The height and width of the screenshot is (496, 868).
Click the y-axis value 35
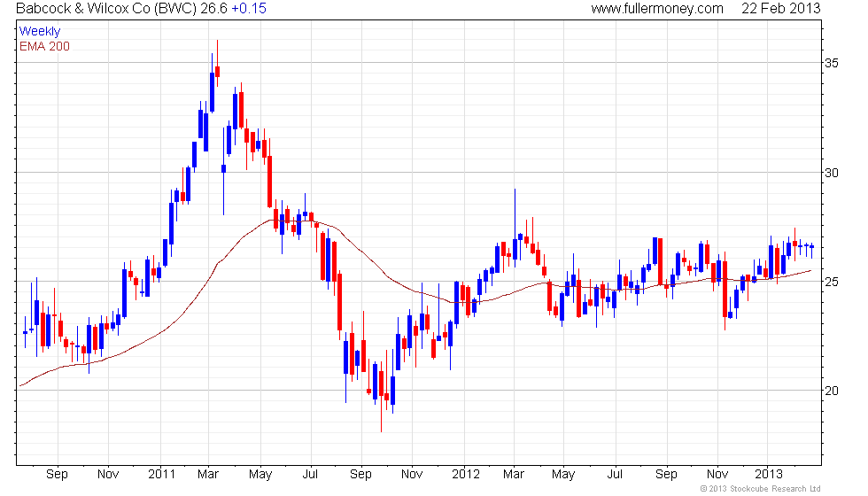tap(832, 63)
